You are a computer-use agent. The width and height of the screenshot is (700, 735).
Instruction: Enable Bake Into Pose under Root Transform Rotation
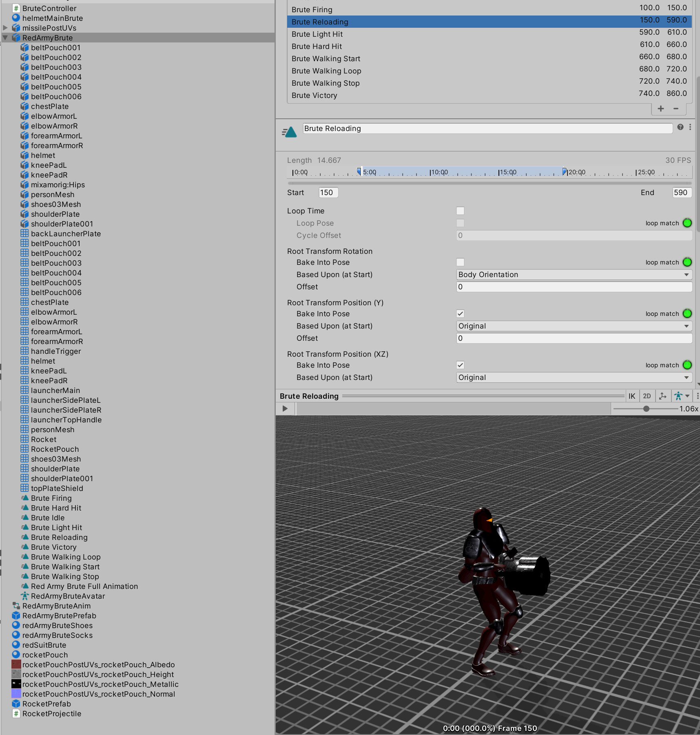(x=460, y=262)
